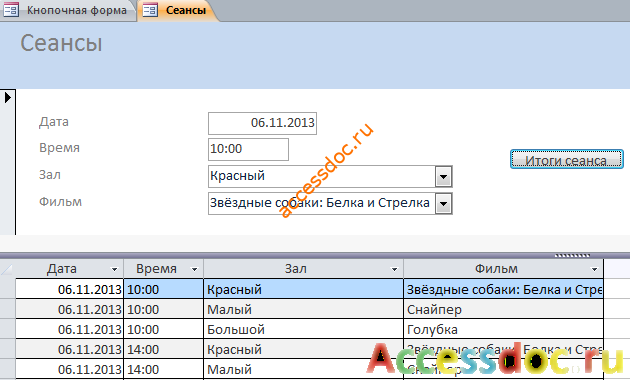Image resolution: width=630 pixels, height=380 pixels.
Task: Click the Фильм combo box text Звёздные собаки
Action: (x=321, y=203)
